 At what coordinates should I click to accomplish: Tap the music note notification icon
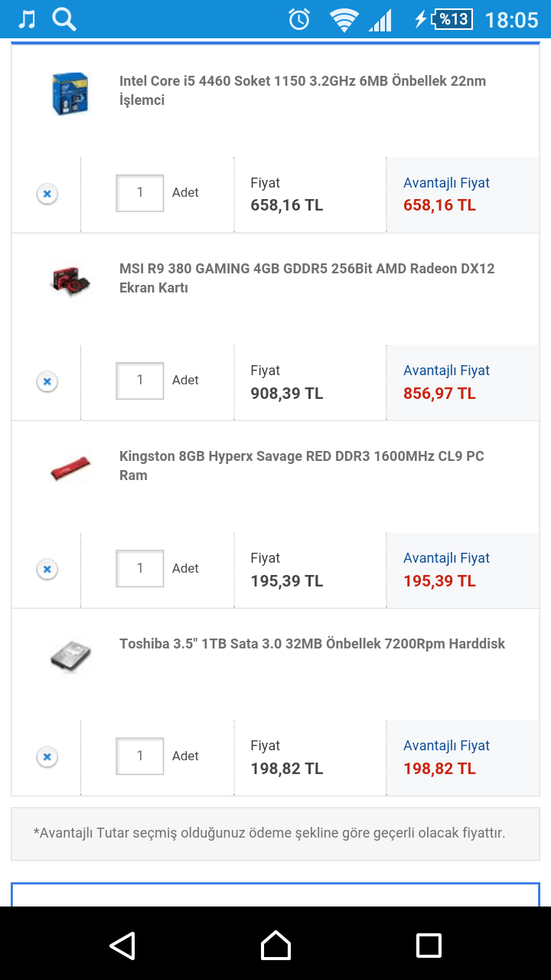point(27,19)
